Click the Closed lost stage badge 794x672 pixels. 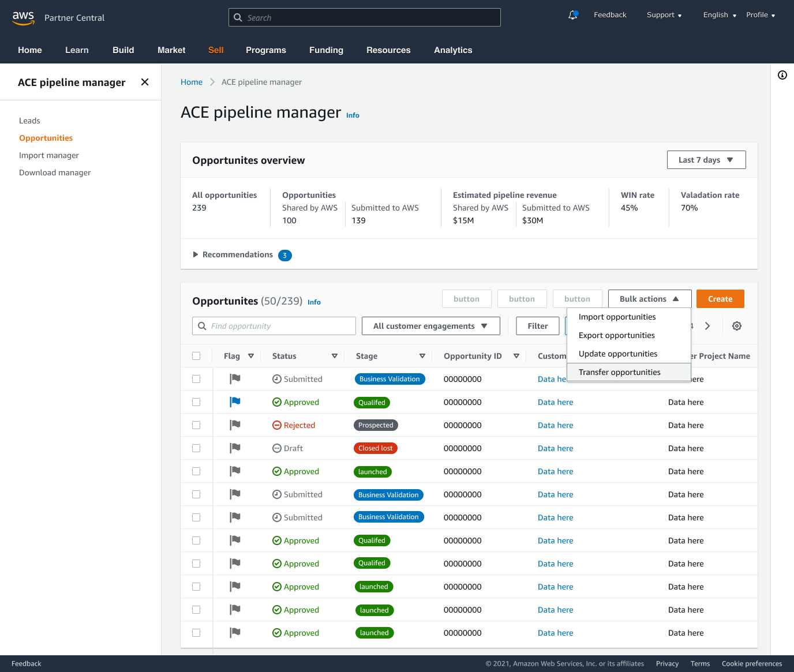click(376, 448)
